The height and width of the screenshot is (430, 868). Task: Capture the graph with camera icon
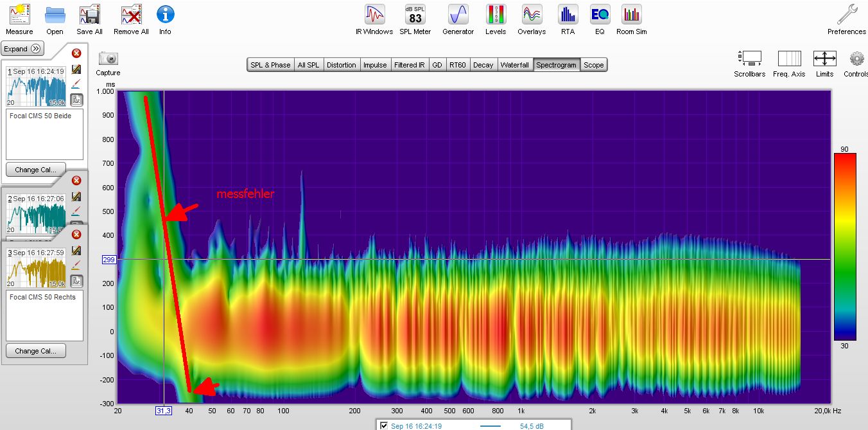pos(108,58)
